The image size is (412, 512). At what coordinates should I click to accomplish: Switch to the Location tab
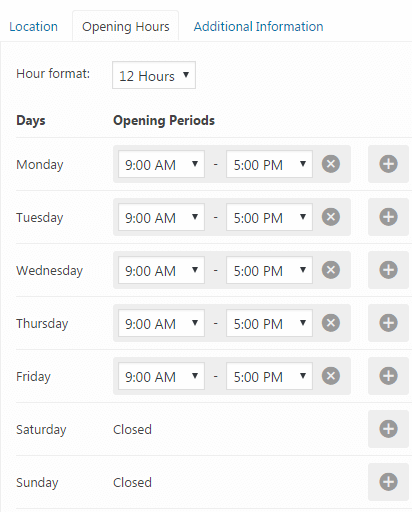click(x=33, y=27)
